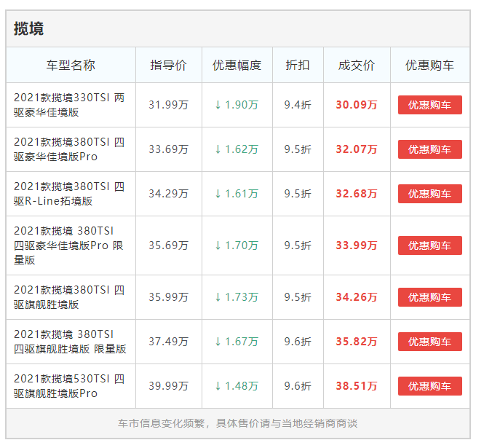Click transaction price 30.09万
The image size is (484, 448).
[x=357, y=105]
